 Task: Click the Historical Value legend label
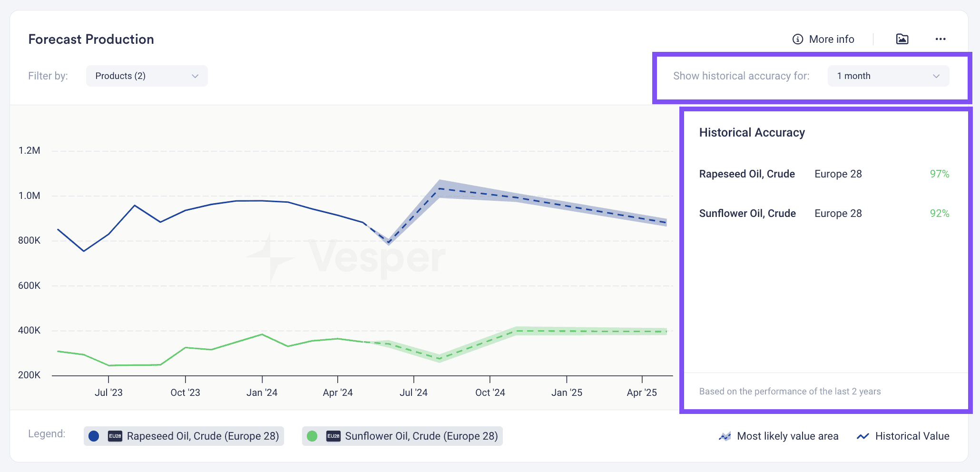(912, 436)
